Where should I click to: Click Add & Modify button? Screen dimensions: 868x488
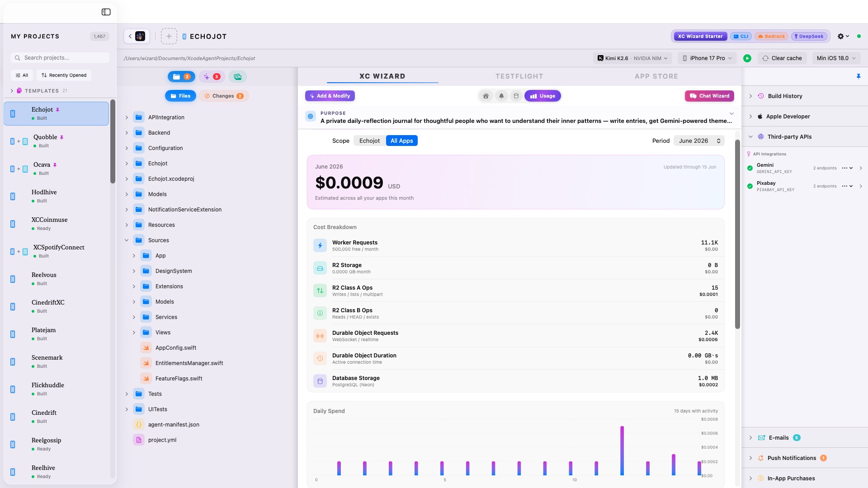click(330, 96)
